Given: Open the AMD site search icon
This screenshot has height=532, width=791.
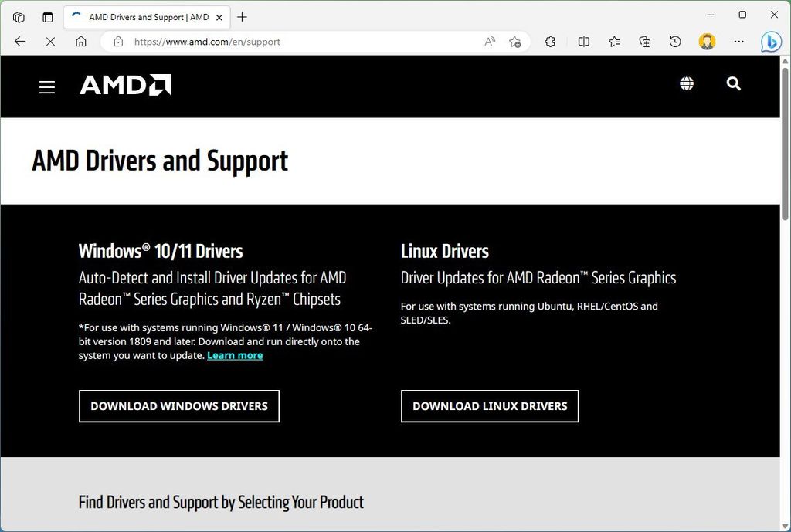Looking at the screenshot, I should pyautogui.click(x=732, y=83).
